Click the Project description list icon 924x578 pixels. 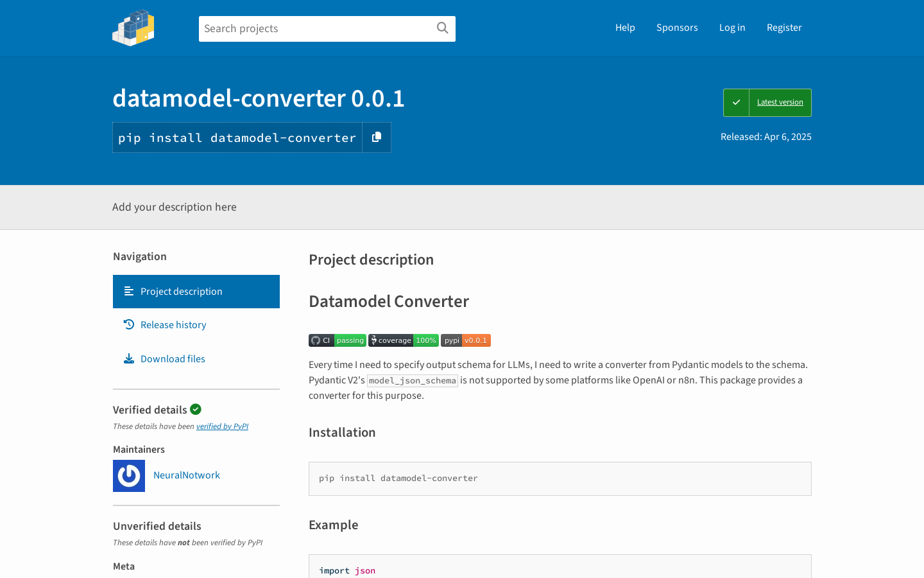(x=129, y=292)
